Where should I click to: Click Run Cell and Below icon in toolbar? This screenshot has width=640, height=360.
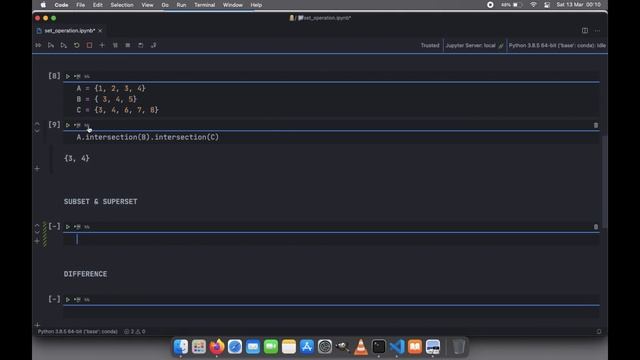pyautogui.click(x=64, y=45)
